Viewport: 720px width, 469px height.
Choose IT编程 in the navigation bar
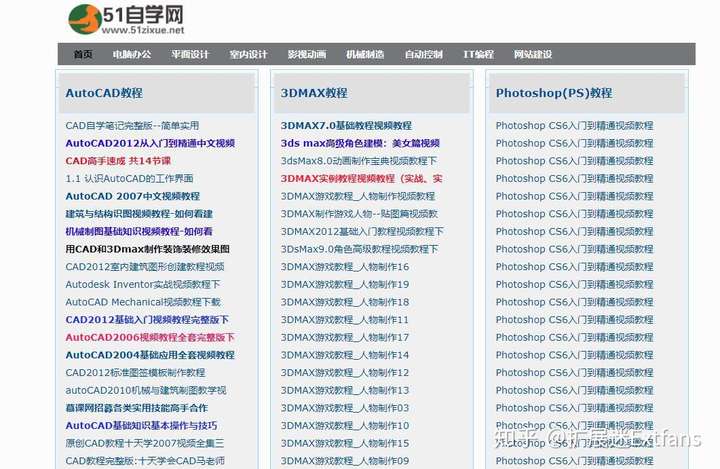pyautogui.click(x=478, y=54)
